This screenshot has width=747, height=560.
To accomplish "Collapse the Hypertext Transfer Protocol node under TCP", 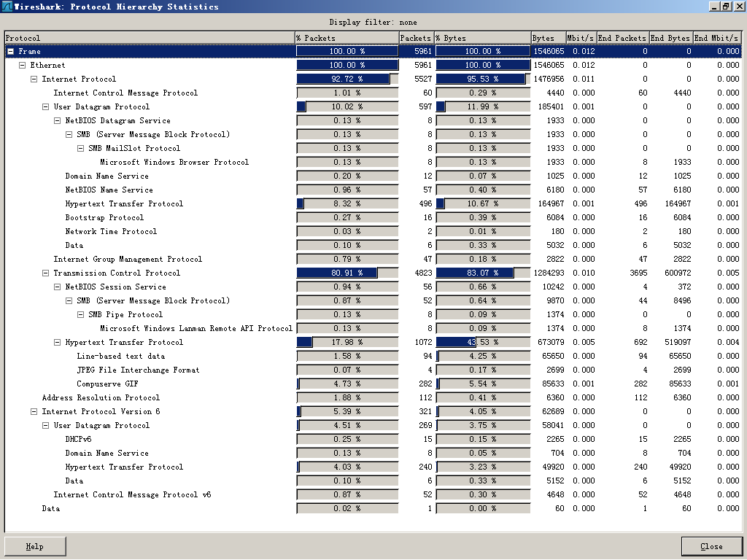I will click(x=57, y=342).
